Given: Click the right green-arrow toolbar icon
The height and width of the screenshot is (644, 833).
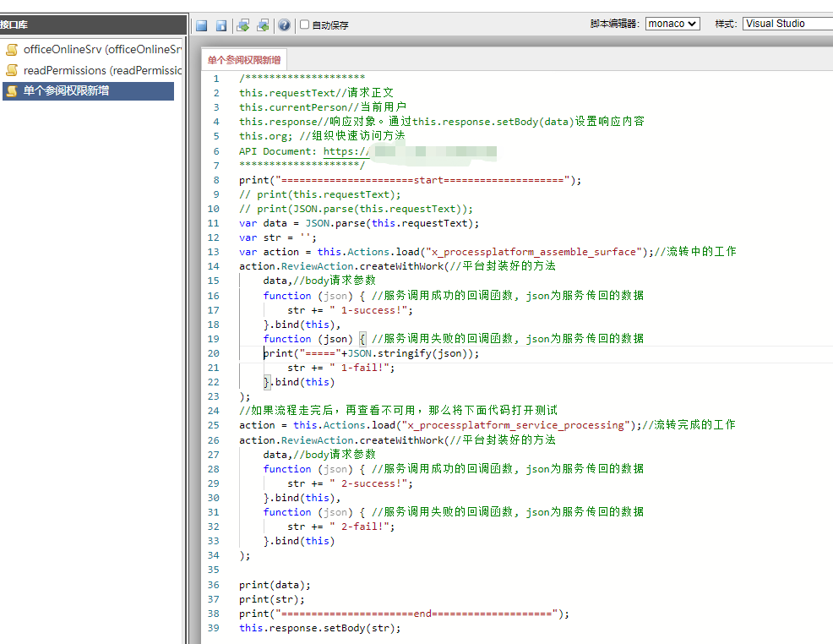Looking at the screenshot, I should pos(263,25).
